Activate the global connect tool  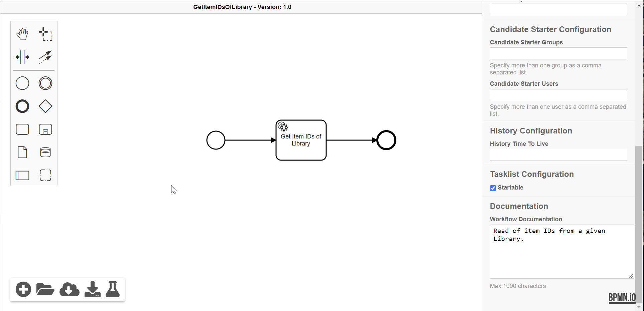45,57
